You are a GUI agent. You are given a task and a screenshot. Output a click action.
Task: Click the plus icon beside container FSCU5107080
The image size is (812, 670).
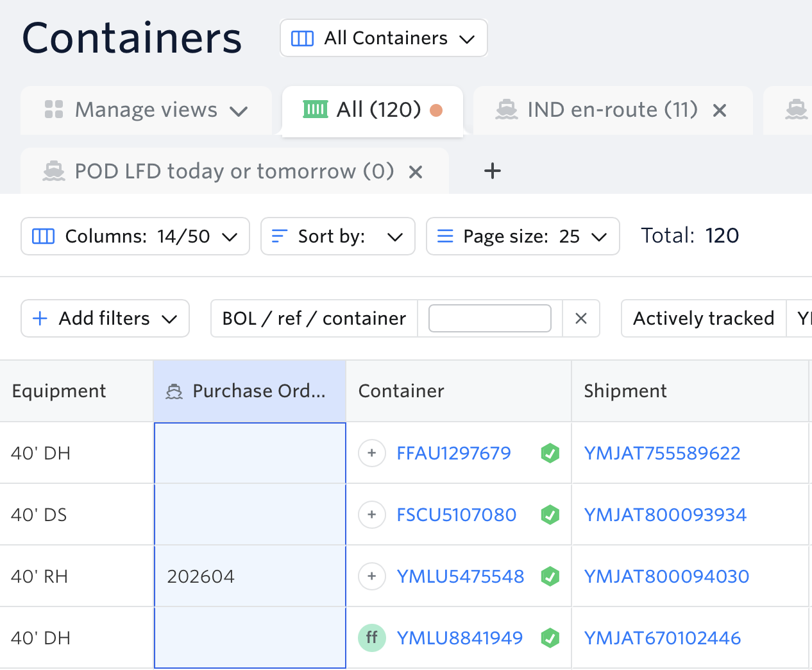371,515
